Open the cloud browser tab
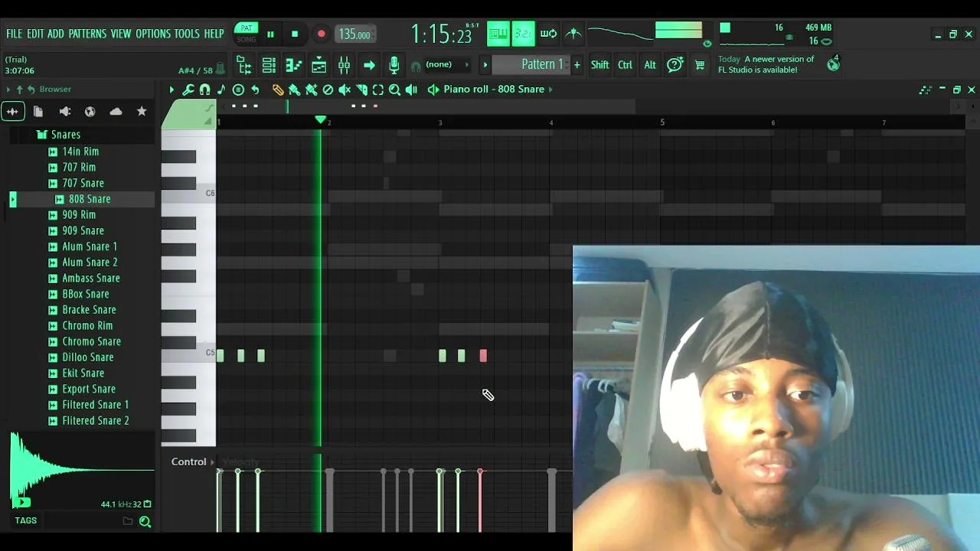The image size is (980, 551). point(116,112)
